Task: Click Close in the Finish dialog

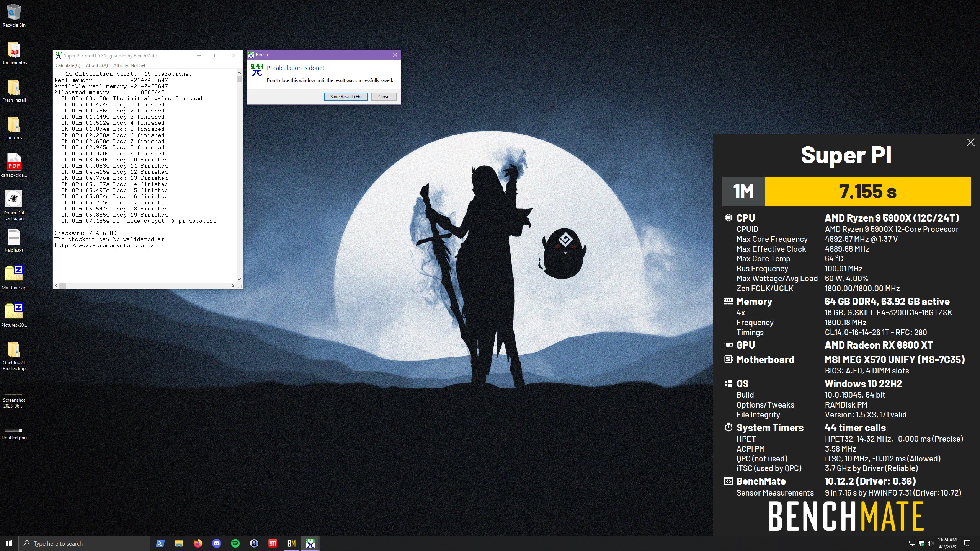Action: [384, 97]
